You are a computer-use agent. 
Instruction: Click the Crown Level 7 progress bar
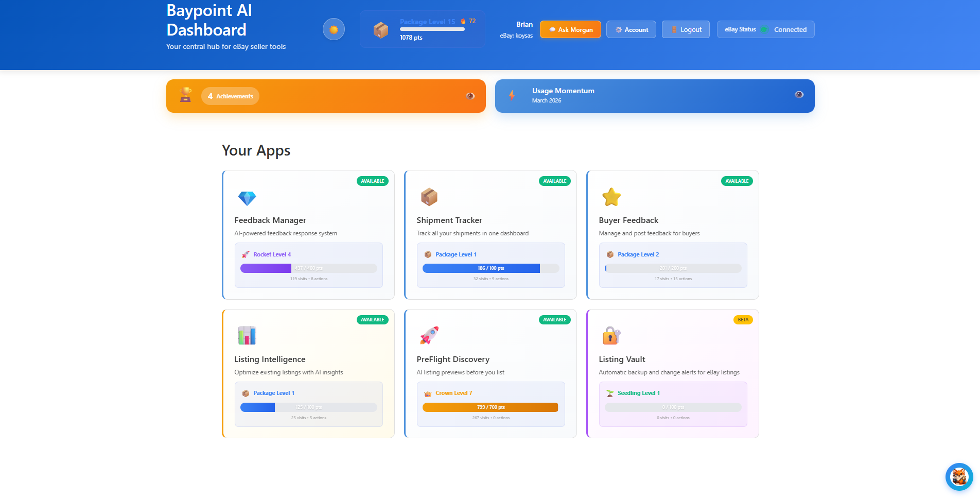point(489,407)
